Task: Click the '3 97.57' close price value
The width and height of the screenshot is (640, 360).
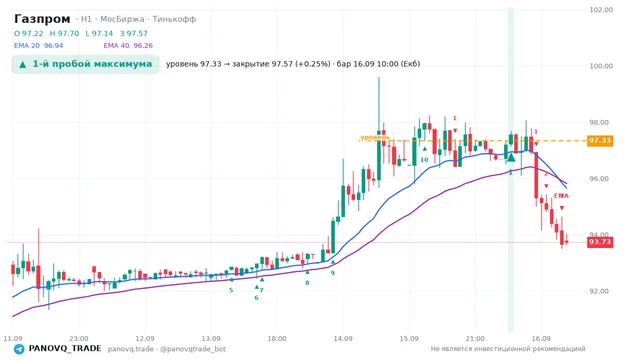Action: [134, 33]
